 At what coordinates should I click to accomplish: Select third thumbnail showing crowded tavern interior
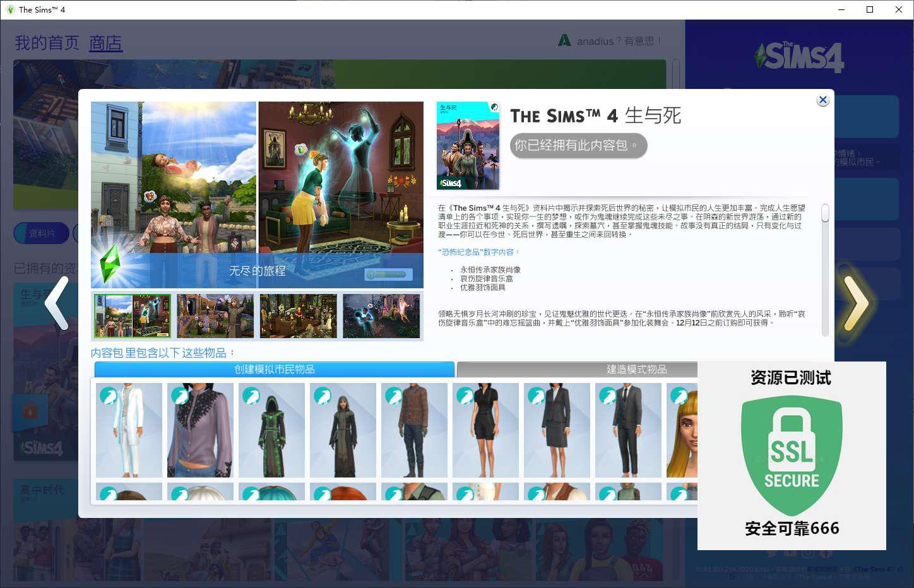tap(298, 315)
